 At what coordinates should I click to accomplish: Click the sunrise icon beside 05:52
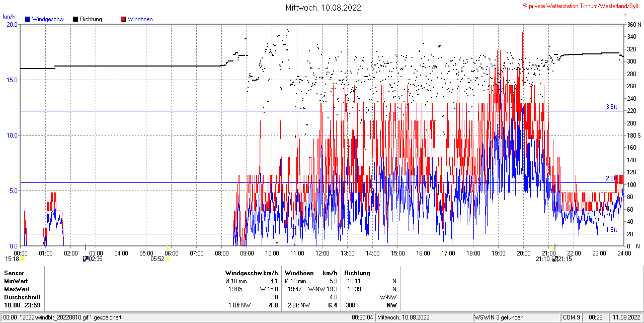(168, 259)
